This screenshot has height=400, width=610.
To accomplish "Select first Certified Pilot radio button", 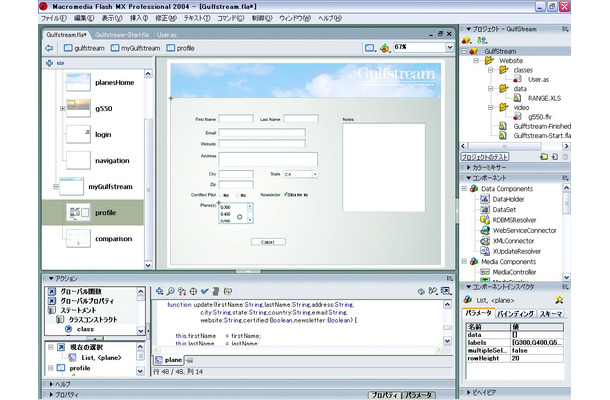I will (x=221, y=195).
